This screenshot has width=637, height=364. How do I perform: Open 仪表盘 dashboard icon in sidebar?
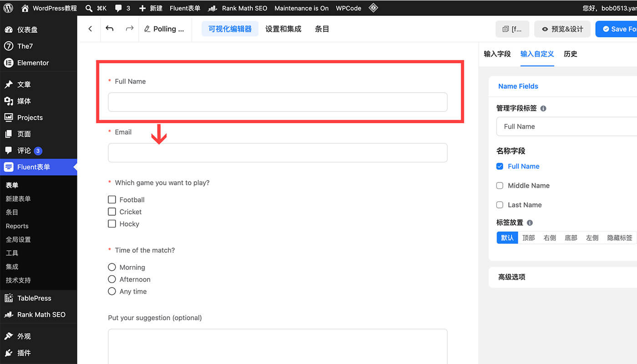pos(9,30)
